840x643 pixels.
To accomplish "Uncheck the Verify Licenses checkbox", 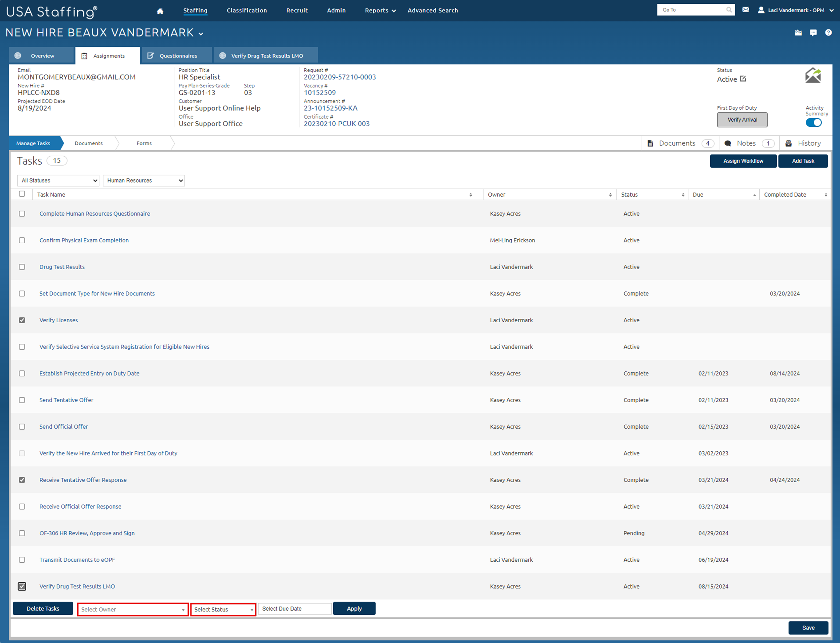I will [x=22, y=320].
